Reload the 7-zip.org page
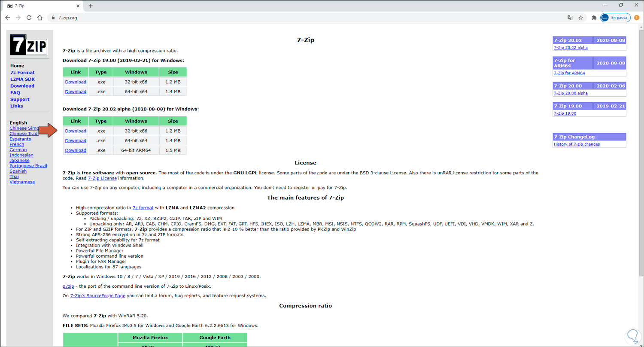644x347 pixels. point(29,18)
